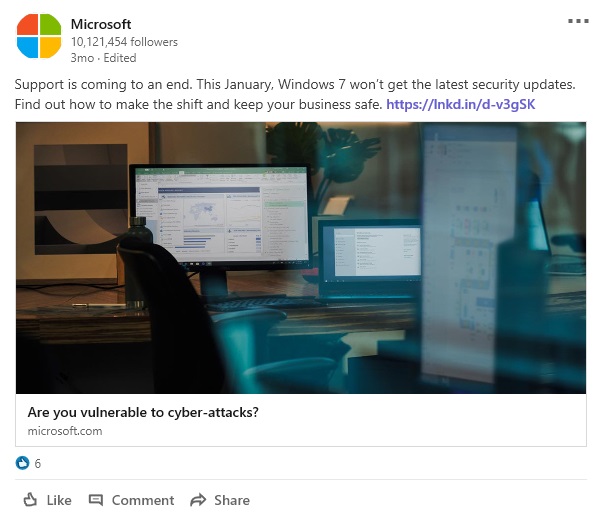Click the external monitor in the preview image
601x517 pixels.
point(220,215)
